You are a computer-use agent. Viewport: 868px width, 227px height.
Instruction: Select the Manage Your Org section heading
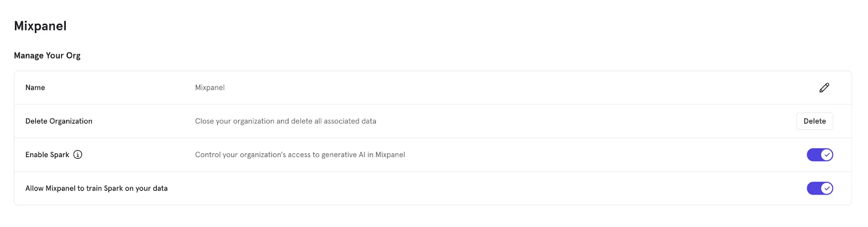pos(47,55)
